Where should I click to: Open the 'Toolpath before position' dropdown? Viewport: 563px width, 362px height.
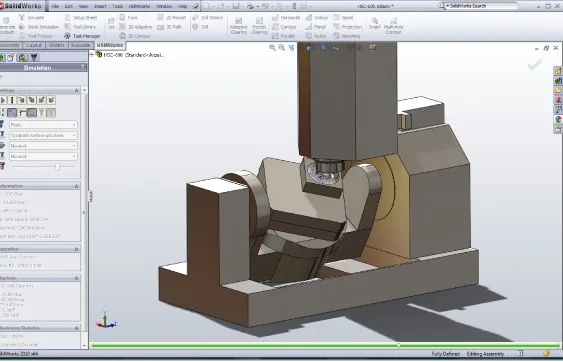point(43,135)
